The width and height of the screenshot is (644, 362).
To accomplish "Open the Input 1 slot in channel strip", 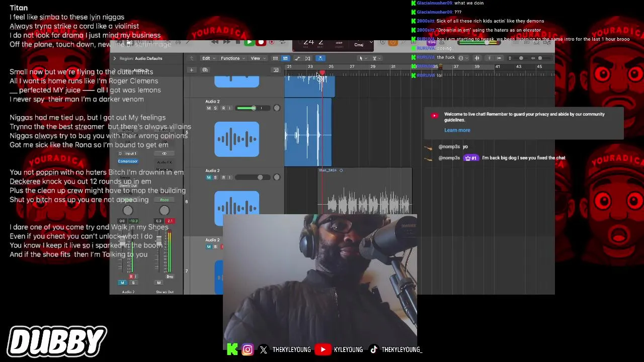I will point(132,153).
